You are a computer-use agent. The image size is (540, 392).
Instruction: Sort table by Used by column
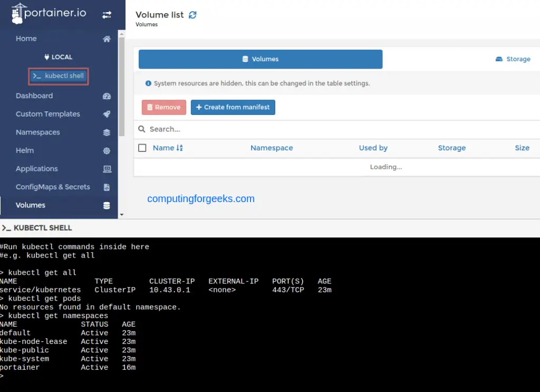click(373, 148)
